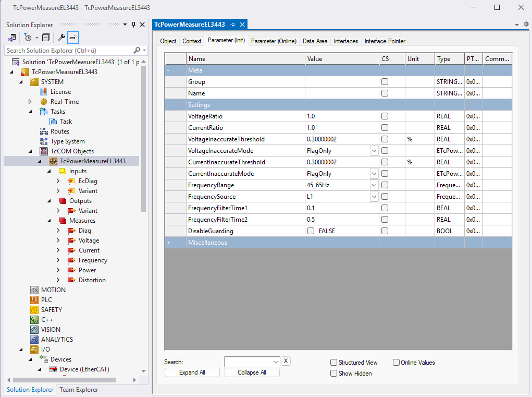Viewport: 532px width, 397px height.
Task: Click the Collapse All icon in Solution Explorer
Action: coord(46,38)
